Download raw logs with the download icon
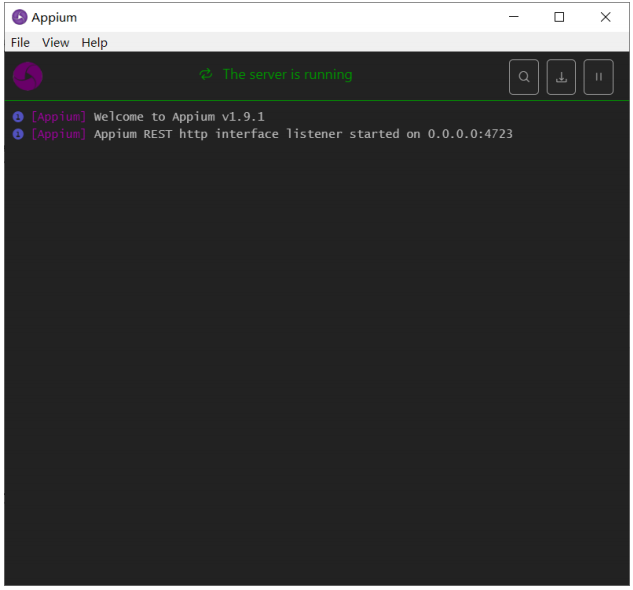The image size is (633, 590). point(561,77)
